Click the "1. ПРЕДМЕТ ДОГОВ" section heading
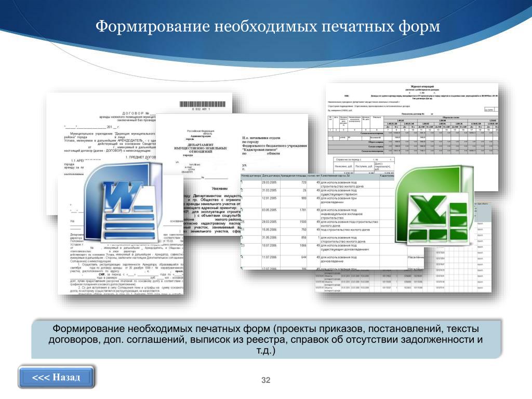Viewport: 532px width, 399px height. click(140, 157)
